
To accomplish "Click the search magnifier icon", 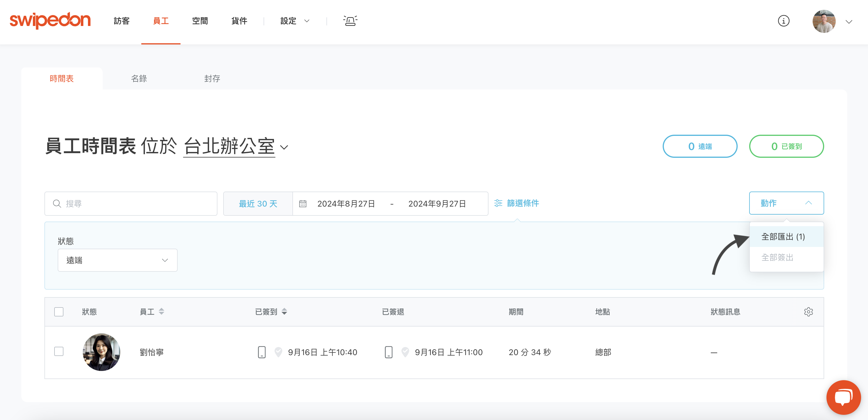I will [x=57, y=204].
